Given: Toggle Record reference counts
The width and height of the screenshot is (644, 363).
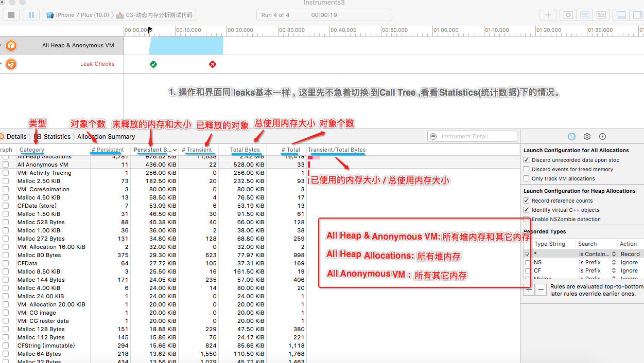Looking at the screenshot, I should (527, 201).
